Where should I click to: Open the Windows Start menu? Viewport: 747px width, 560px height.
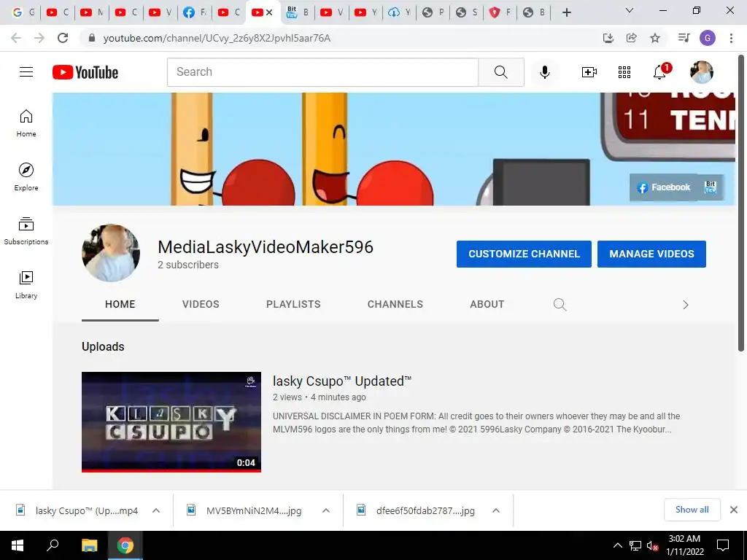point(18,545)
